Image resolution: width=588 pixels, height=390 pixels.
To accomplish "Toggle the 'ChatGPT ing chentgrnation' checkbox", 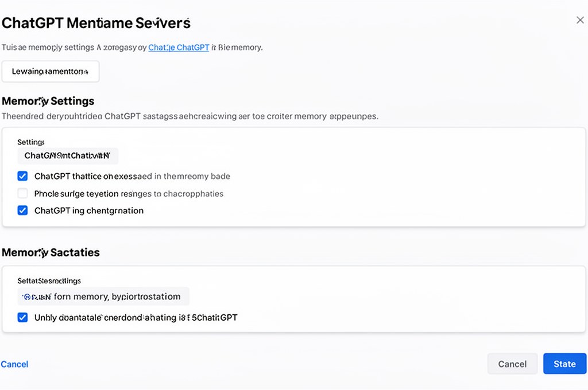I will pos(22,210).
